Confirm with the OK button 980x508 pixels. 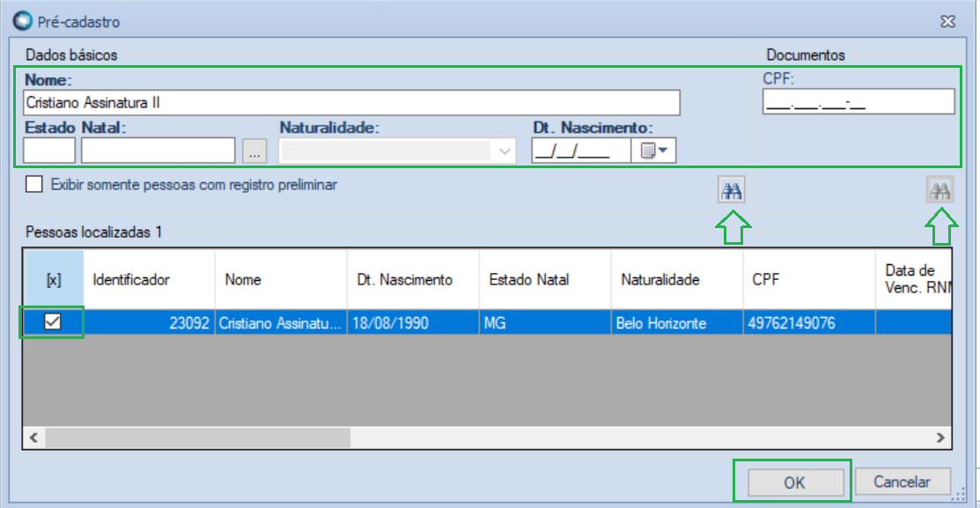pyautogui.click(x=794, y=482)
